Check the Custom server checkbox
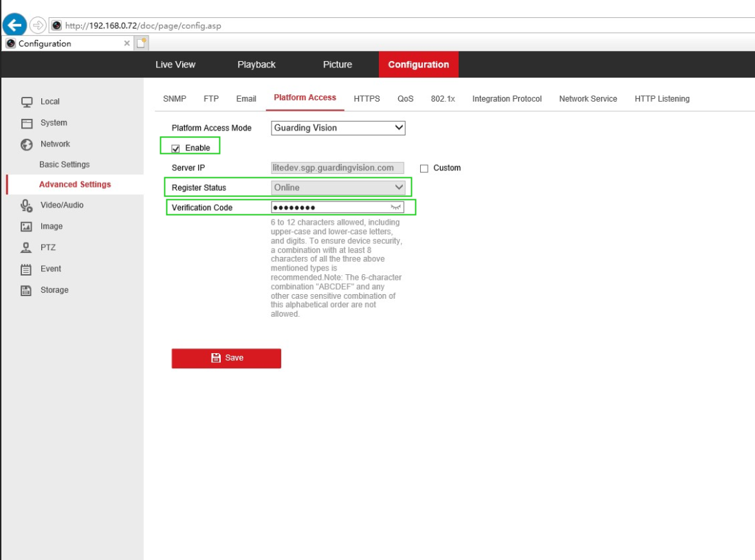The image size is (755, 560). click(x=424, y=168)
